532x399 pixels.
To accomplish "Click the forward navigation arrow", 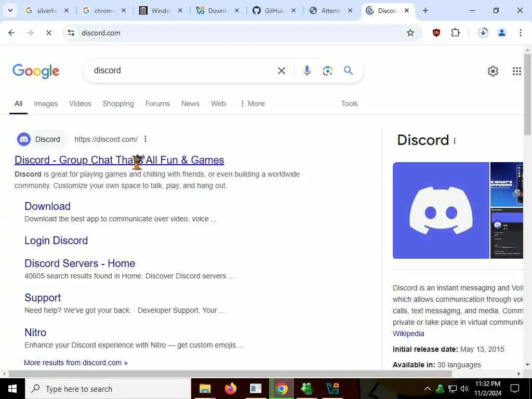I will click(x=30, y=33).
